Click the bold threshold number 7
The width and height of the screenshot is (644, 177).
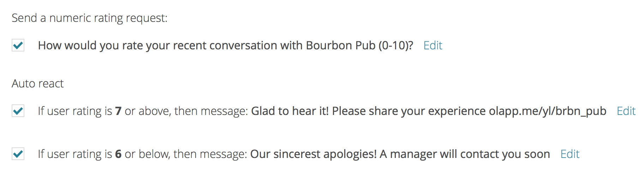click(118, 111)
